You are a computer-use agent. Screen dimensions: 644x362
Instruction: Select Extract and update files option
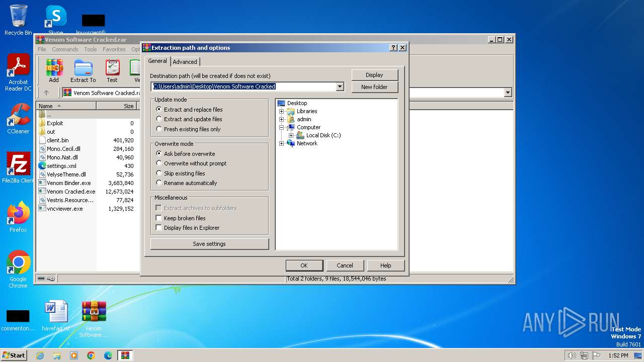click(x=189, y=119)
